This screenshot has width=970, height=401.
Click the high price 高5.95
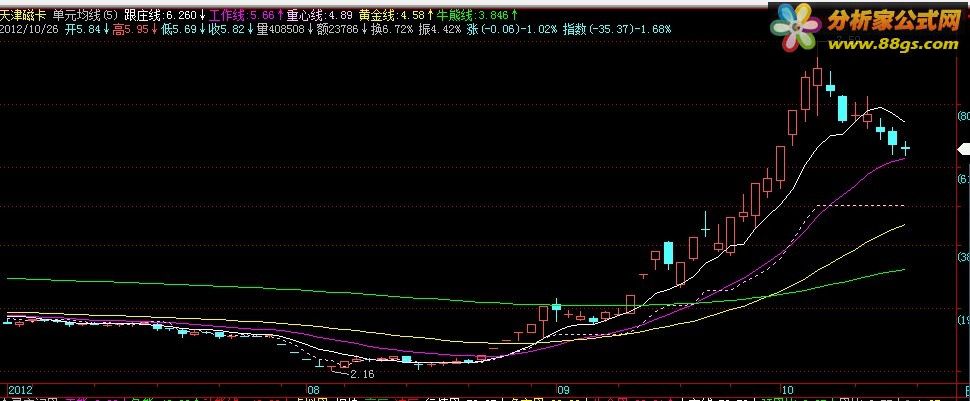point(129,29)
